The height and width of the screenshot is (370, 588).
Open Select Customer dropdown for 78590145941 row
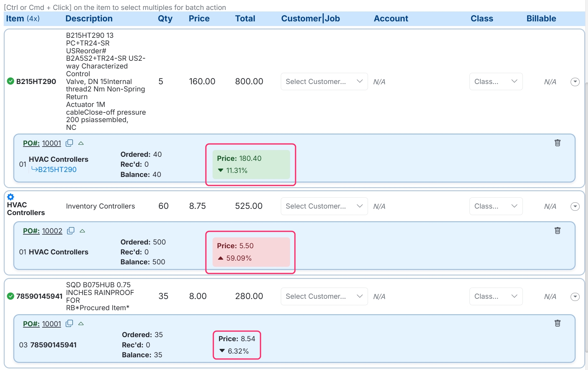(324, 296)
